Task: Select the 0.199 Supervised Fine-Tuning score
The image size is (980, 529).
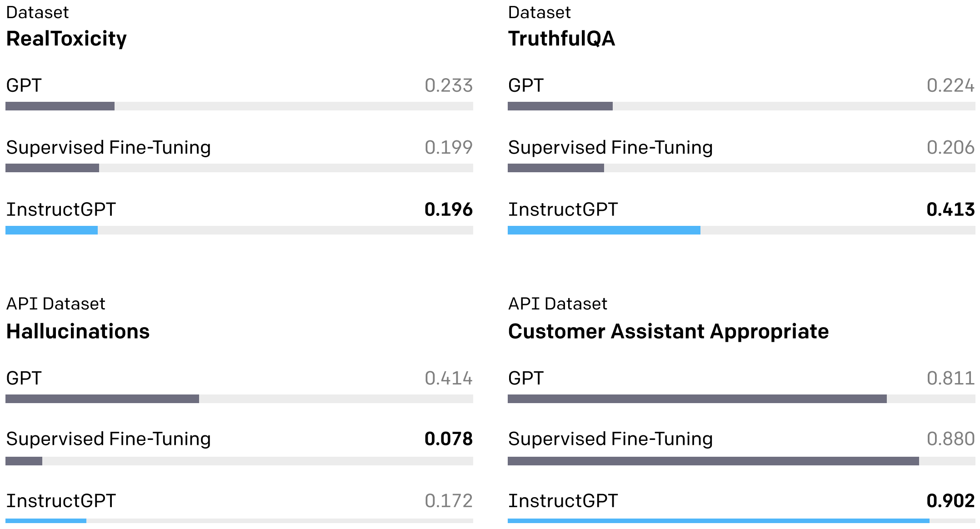Action: [x=449, y=147]
